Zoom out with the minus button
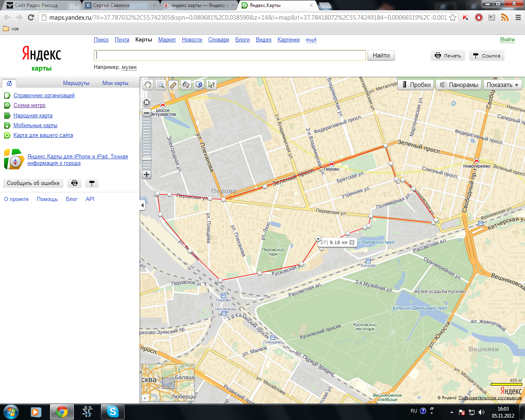525x420 pixels. pyautogui.click(x=147, y=113)
